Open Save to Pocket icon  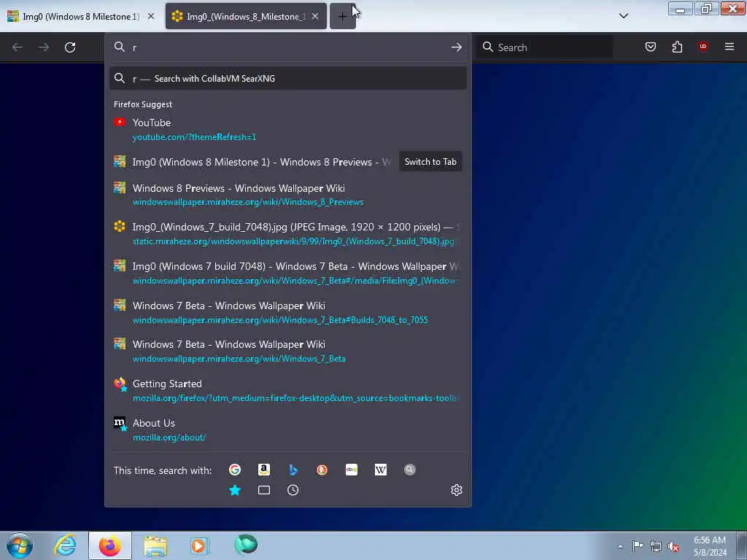[650, 47]
